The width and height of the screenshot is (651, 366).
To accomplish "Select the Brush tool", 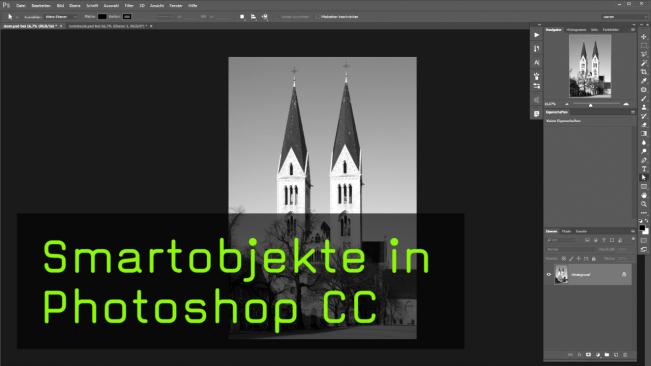I will (x=644, y=98).
